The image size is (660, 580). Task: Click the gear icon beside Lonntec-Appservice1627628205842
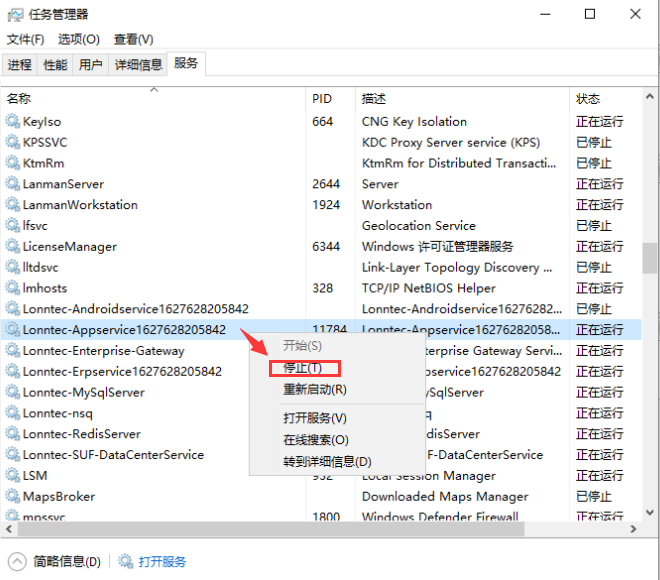coord(13,330)
